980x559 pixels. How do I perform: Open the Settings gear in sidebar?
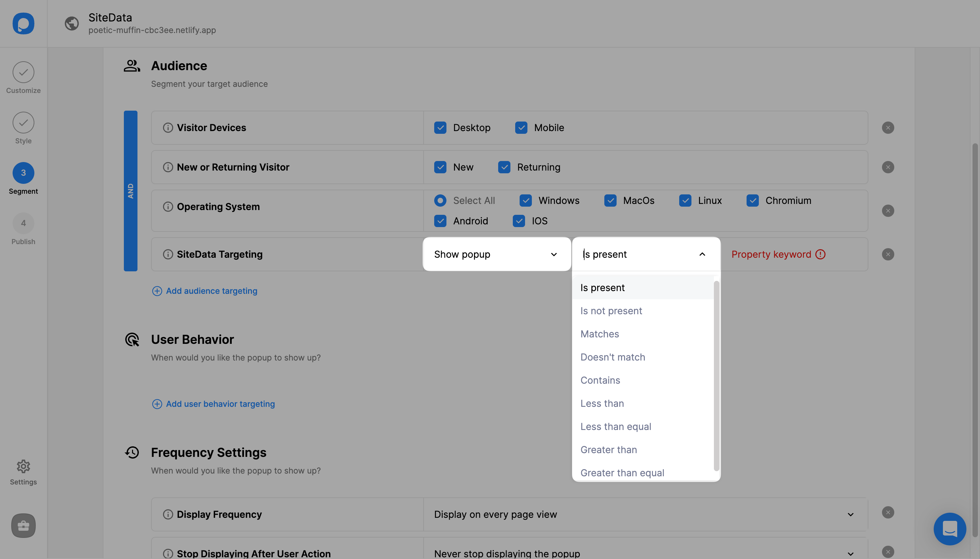coord(23,466)
